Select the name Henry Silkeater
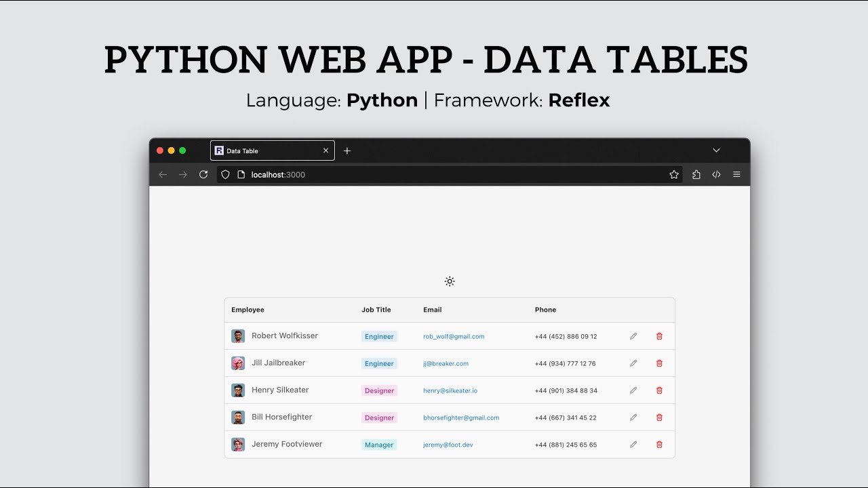This screenshot has height=488, width=868. click(280, 390)
